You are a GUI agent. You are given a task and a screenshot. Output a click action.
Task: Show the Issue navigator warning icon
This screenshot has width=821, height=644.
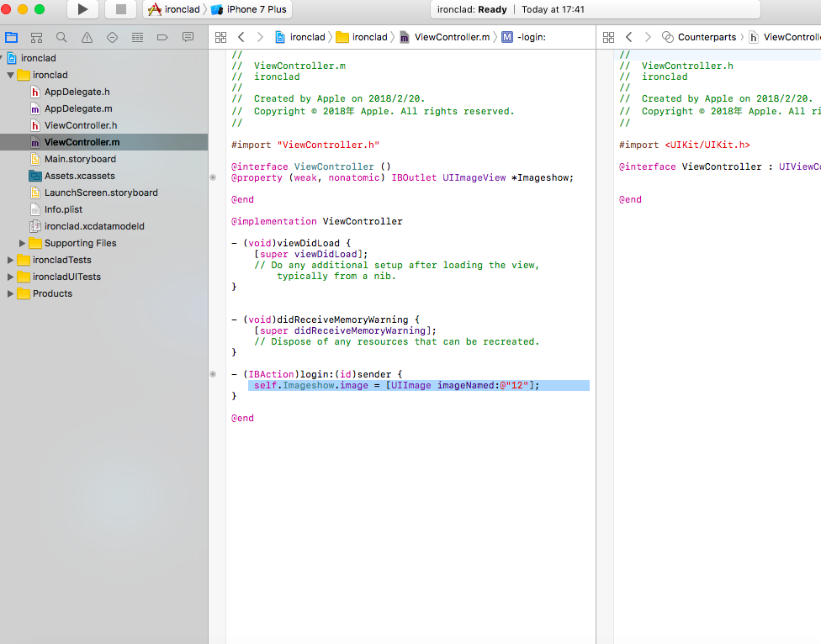click(x=87, y=37)
